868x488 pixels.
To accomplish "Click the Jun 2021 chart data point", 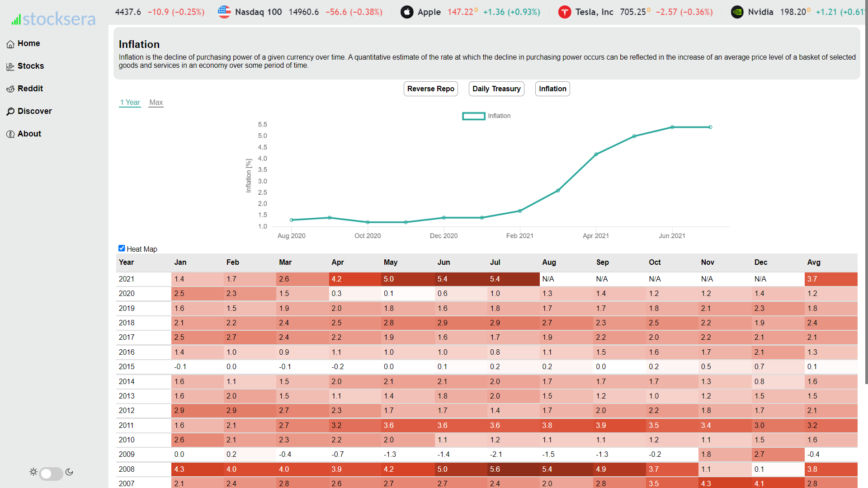I will pos(672,127).
